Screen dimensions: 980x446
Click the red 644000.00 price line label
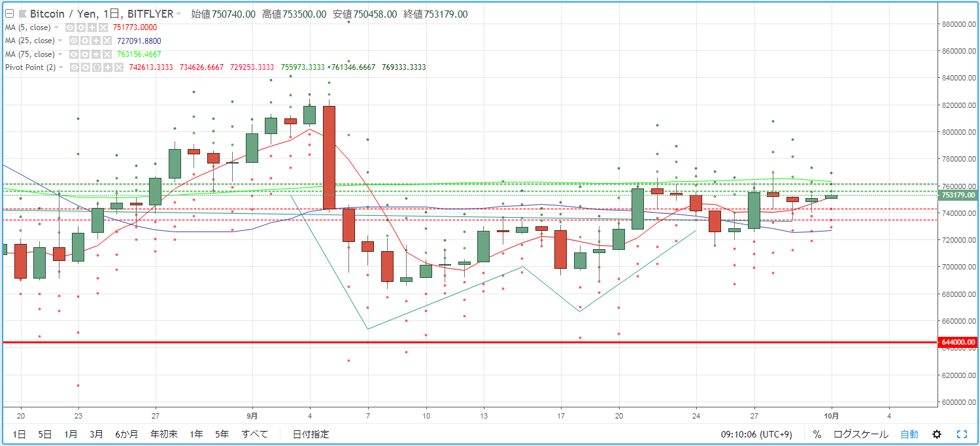[x=958, y=342]
